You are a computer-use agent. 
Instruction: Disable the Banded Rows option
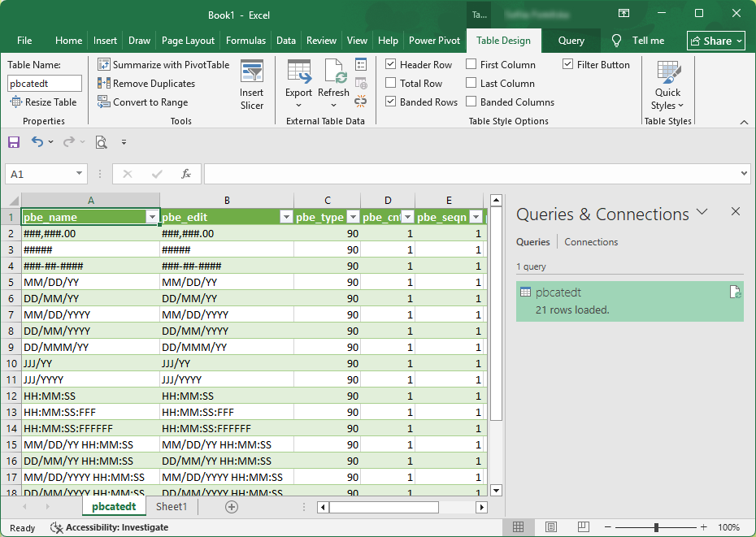tap(391, 102)
